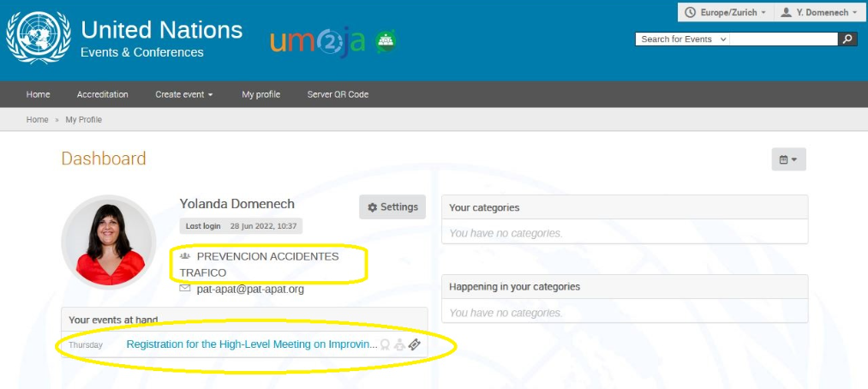Select Server QR Code menu item
Screen dimensions: 868x389
click(338, 94)
